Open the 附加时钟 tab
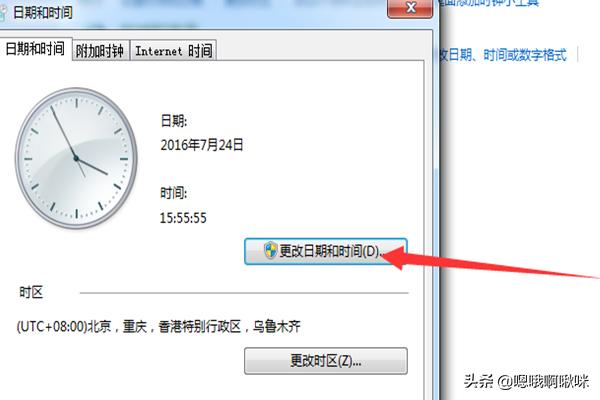 (x=100, y=51)
